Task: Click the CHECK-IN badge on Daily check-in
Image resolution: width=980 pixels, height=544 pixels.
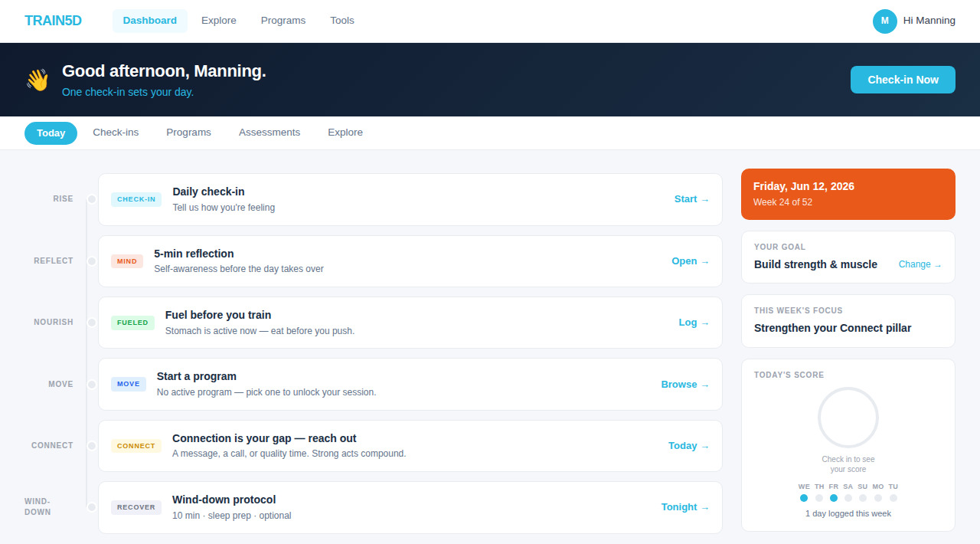Action: tap(136, 199)
